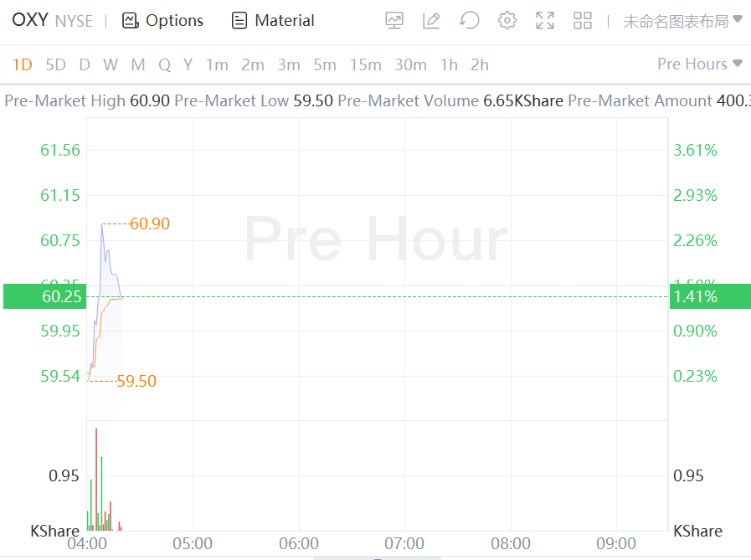Open the Pre Hours session dropdown
This screenshot has height=560, width=751.
(x=700, y=64)
